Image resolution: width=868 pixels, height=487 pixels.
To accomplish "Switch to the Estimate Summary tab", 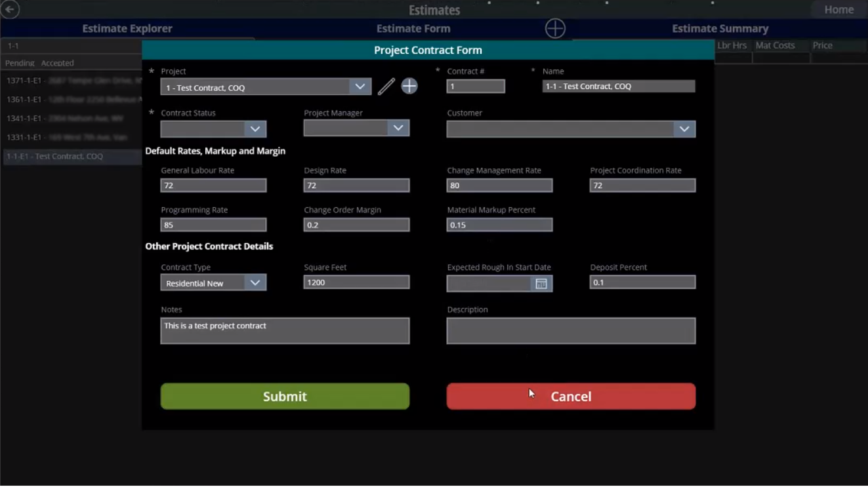I will (720, 28).
